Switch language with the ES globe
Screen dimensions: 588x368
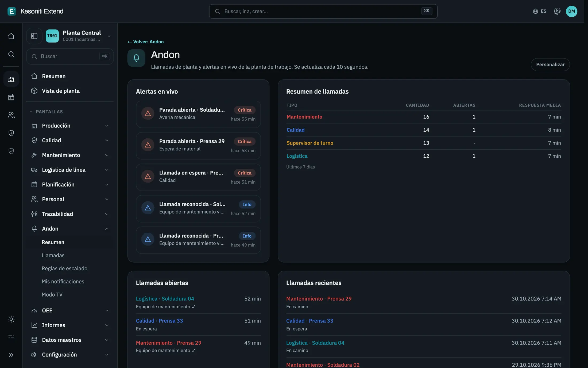tap(539, 11)
